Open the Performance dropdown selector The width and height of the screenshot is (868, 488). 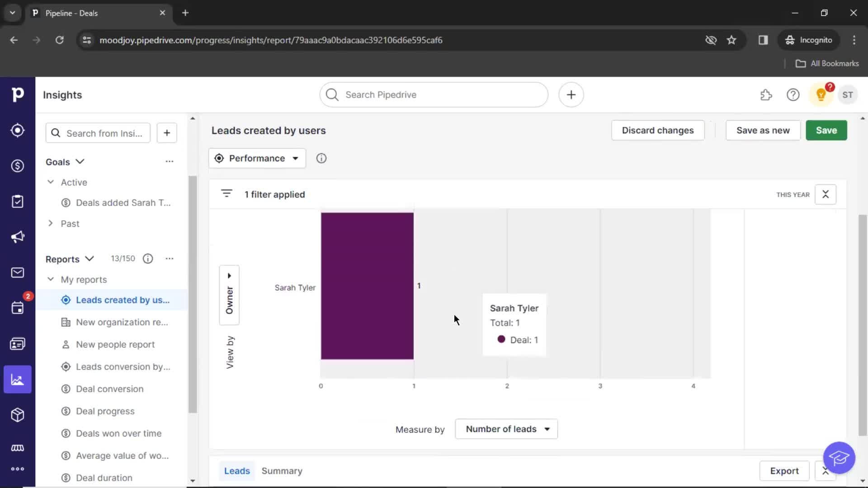point(256,157)
